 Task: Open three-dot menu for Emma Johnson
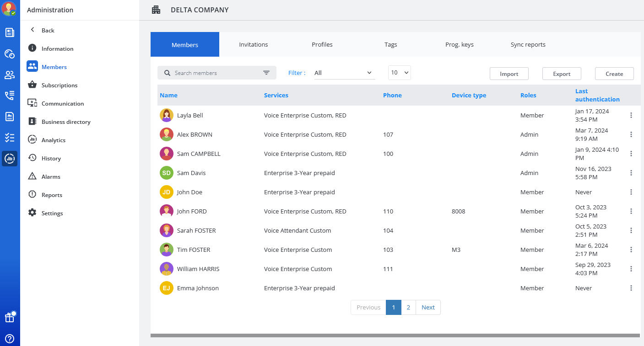coord(631,288)
